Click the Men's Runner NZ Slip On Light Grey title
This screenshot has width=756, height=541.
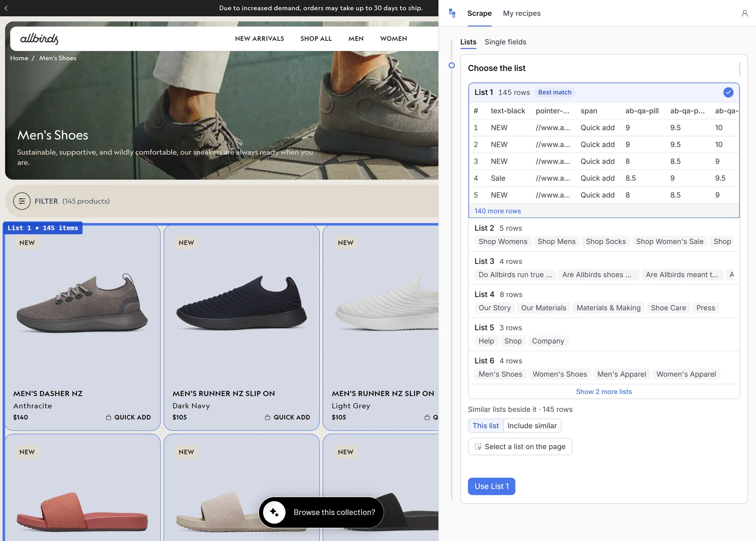coord(383,393)
